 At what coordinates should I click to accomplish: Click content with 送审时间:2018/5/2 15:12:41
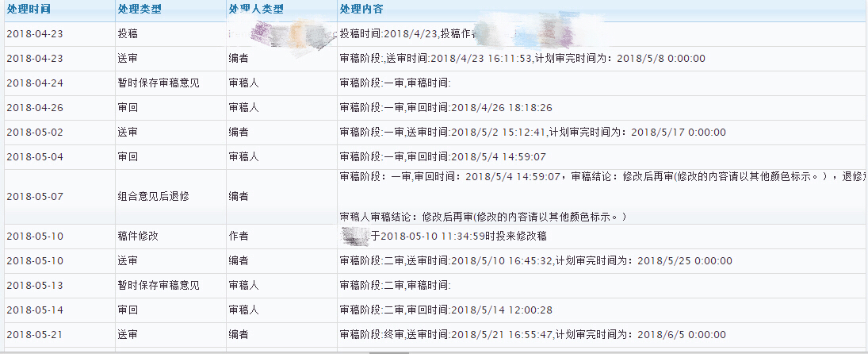pyautogui.click(x=533, y=133)
